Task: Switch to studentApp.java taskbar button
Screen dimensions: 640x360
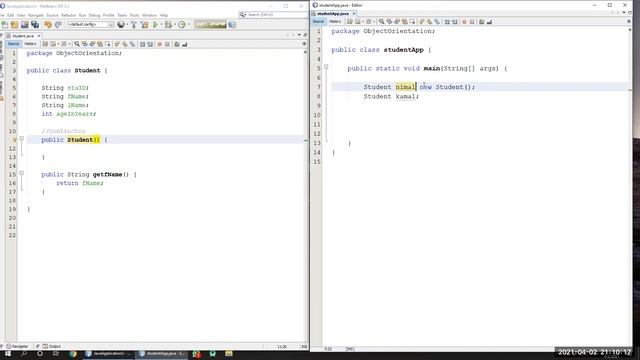Action: 162,354
